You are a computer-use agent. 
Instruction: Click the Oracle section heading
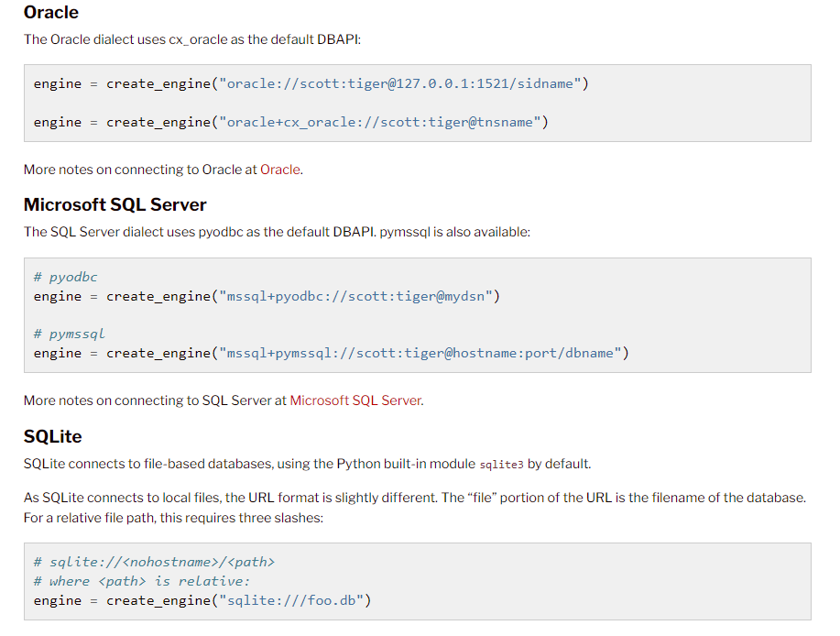51,12
